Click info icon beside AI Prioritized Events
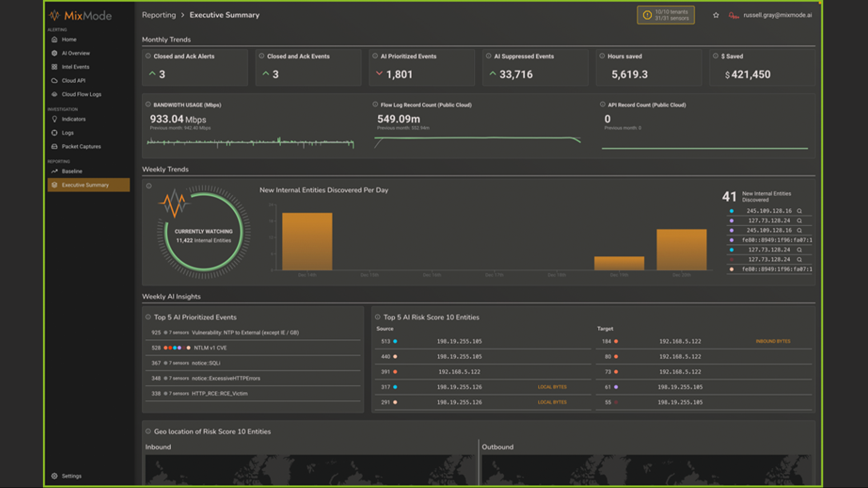 click(375, 56)
